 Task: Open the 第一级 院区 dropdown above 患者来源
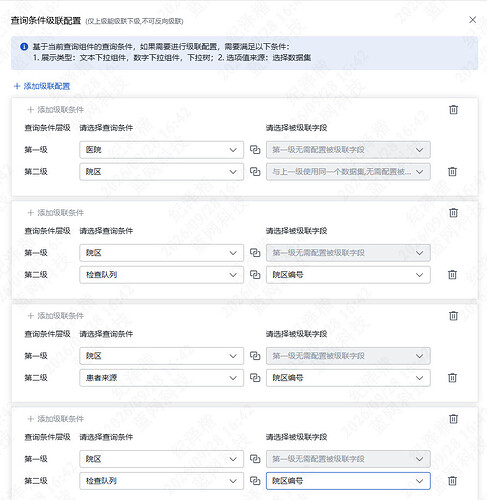coord(161,356)
